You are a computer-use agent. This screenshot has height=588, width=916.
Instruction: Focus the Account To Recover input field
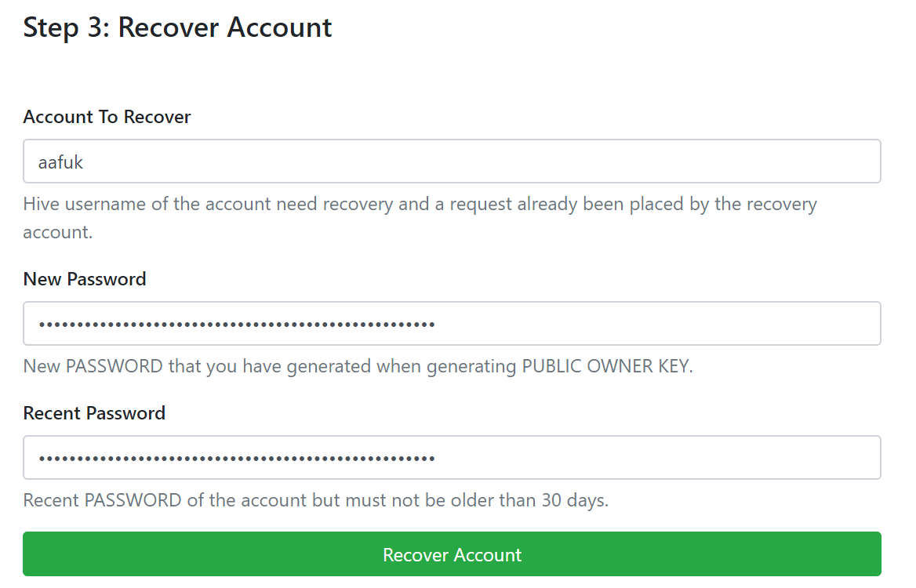(452, 162)
